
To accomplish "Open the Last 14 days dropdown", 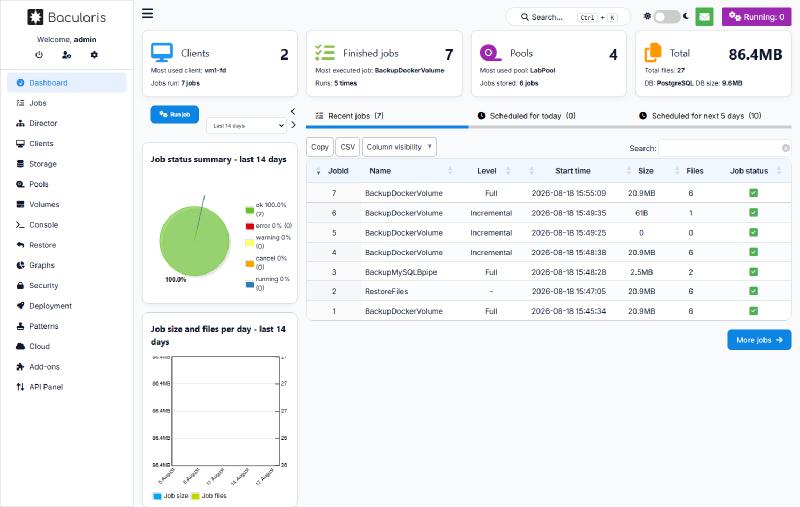I will pos(246,125).
